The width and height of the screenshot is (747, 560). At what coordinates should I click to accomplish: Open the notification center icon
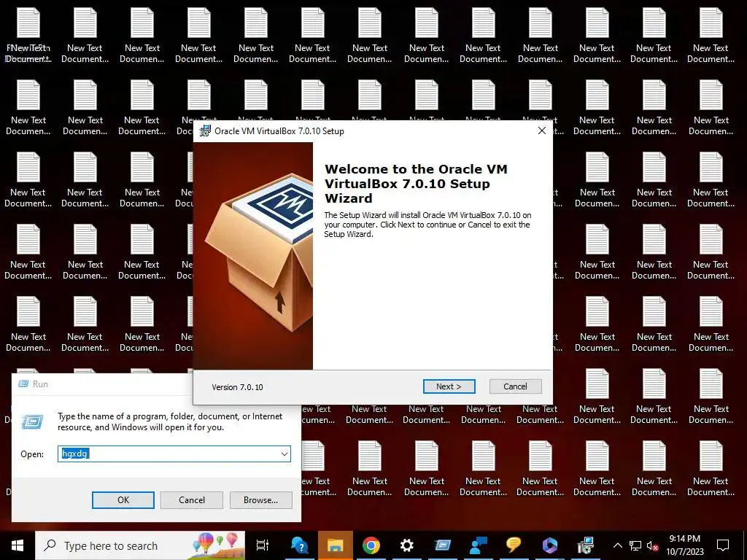pyautogui.click(x=723, y=545)
